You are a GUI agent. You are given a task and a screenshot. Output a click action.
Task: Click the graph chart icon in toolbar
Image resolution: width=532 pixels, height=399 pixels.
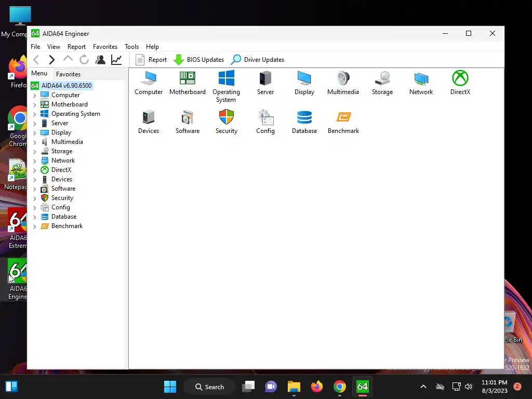pyautogui.click(x=116, y=60)
